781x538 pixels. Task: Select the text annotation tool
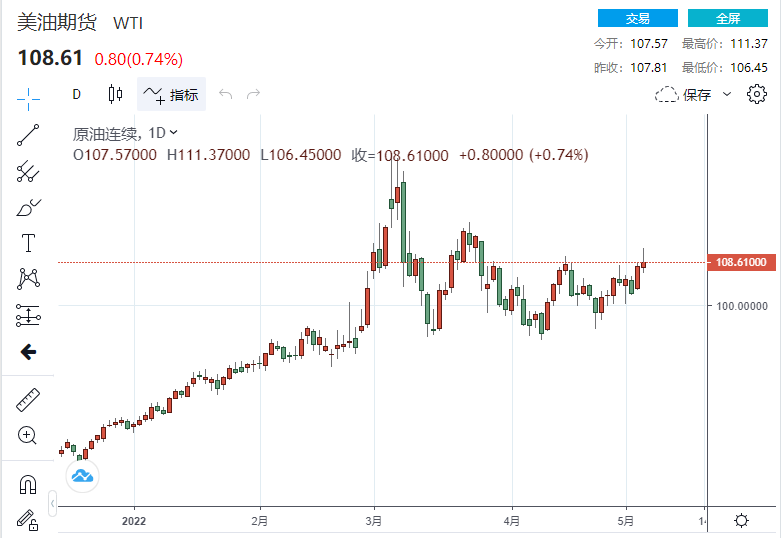[x=28, y=243]
